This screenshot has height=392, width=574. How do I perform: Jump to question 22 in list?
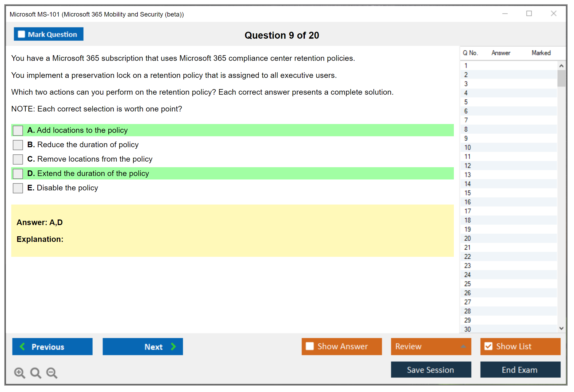pos(467,257)
